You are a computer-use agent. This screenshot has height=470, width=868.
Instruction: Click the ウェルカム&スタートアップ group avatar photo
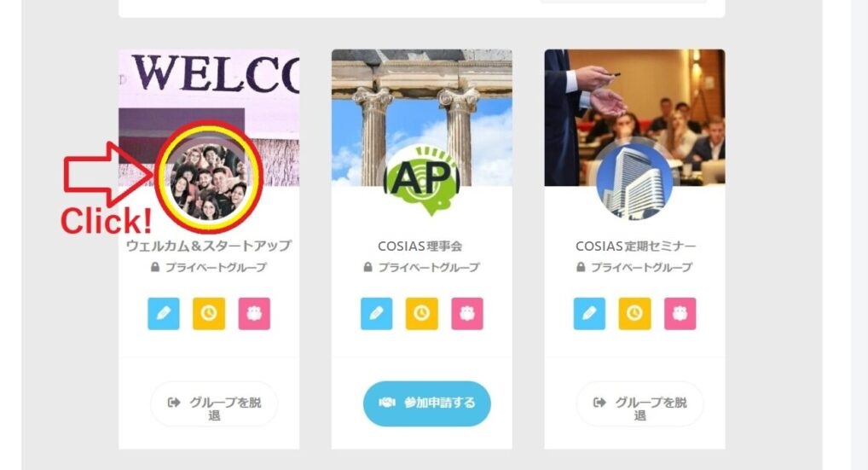tap(209, 176)
